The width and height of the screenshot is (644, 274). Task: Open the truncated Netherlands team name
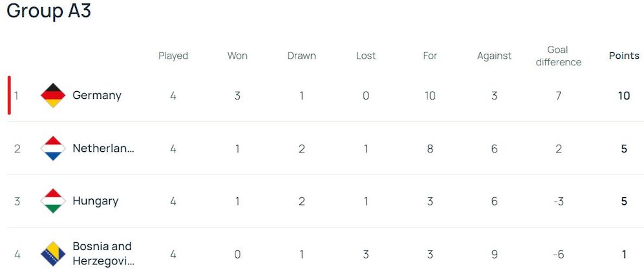click(103, 149)
